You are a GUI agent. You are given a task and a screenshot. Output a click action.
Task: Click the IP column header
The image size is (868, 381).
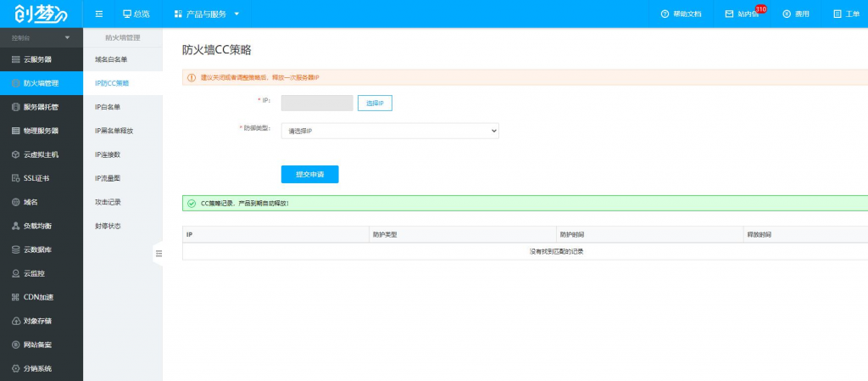coord(275,234)
